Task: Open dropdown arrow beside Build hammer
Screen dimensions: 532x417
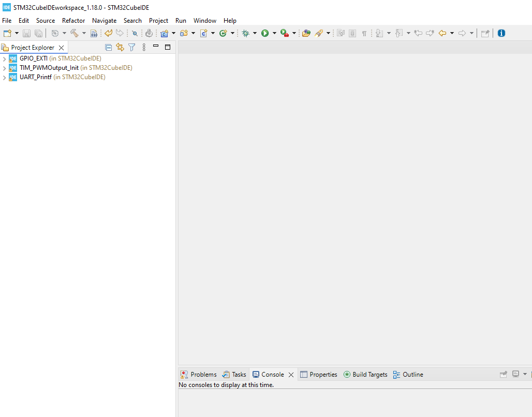Action: (84, 33)
